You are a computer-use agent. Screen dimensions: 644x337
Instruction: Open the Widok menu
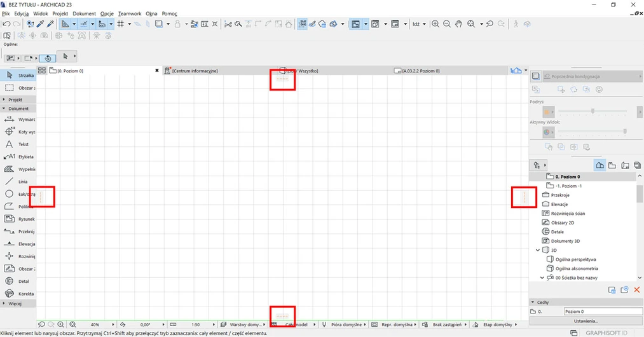41,13
